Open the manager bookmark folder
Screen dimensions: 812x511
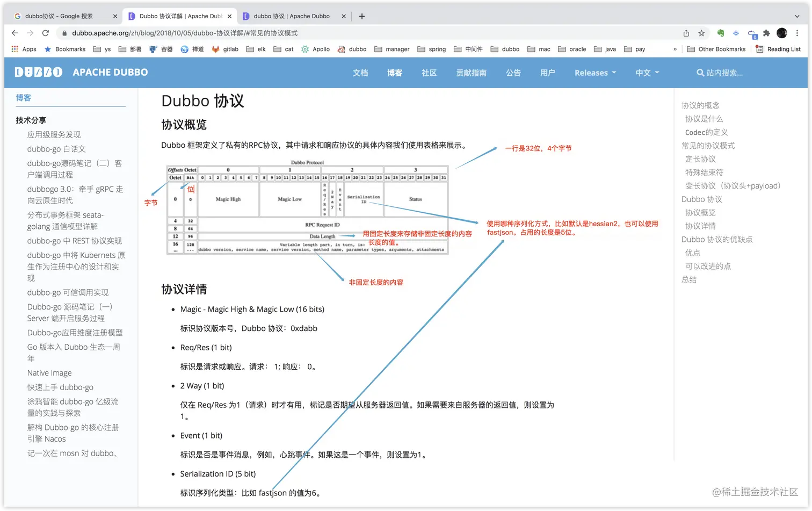point(392,49)
